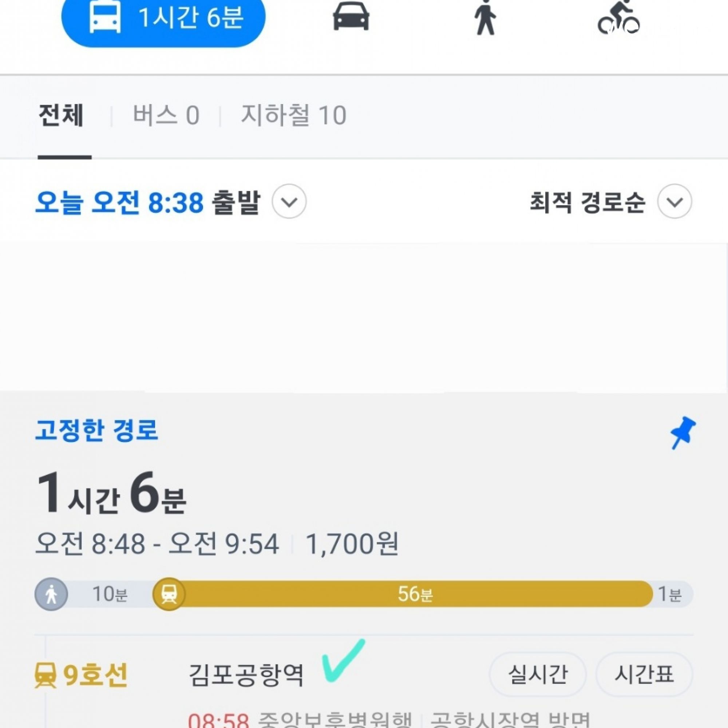This screenshot has width=728, height=728.
Task: Switch to car driving directions
Action: (351, 17)
